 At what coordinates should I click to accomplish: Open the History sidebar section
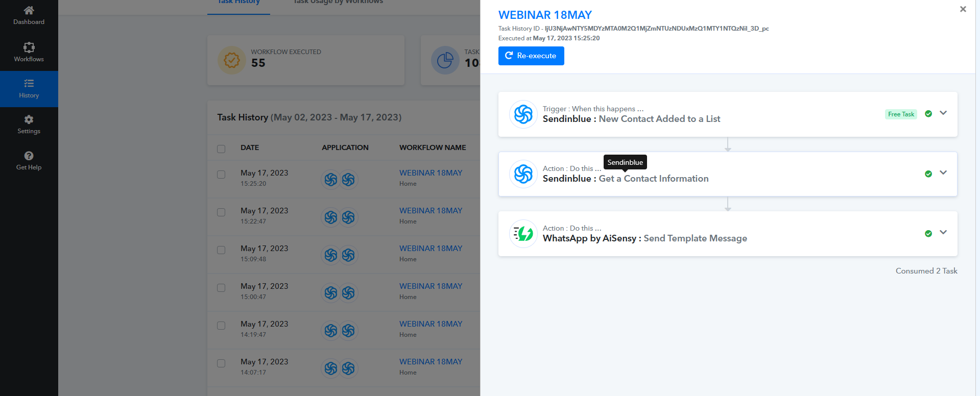click(29, 89)
